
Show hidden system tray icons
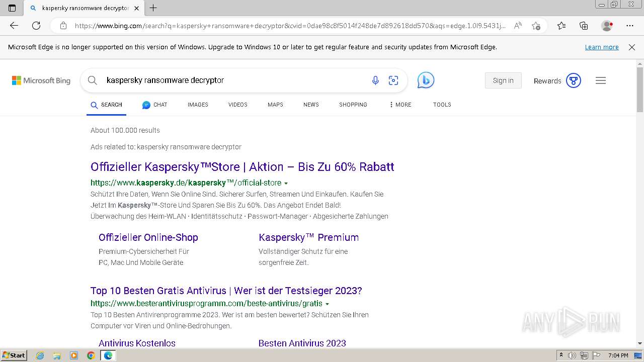tap(561, 355)
